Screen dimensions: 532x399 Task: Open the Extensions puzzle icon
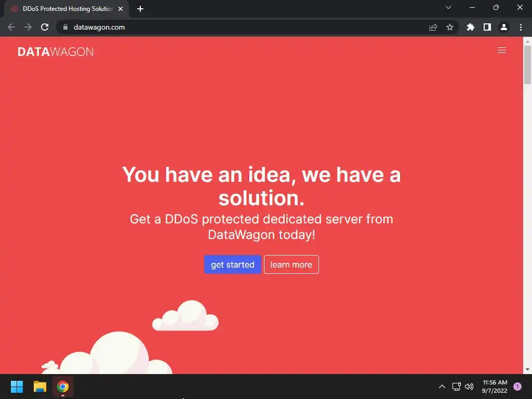click(x=470, y=27)
